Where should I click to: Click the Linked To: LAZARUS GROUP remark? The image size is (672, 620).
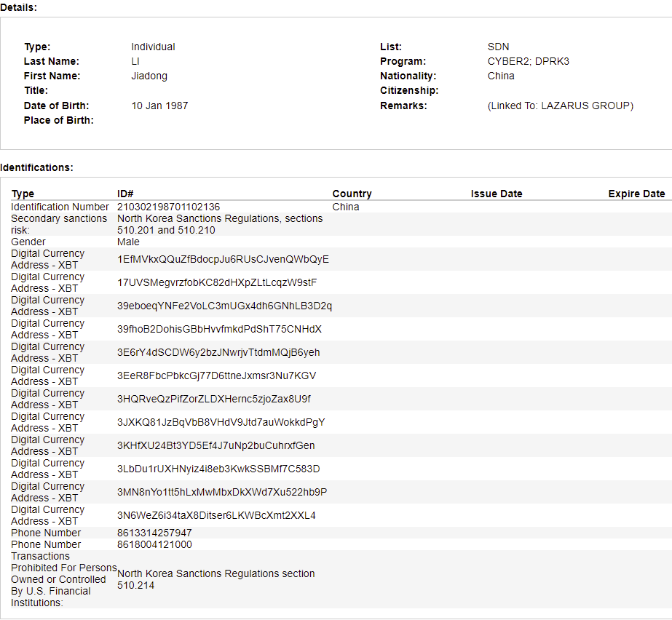pos(560,106)
